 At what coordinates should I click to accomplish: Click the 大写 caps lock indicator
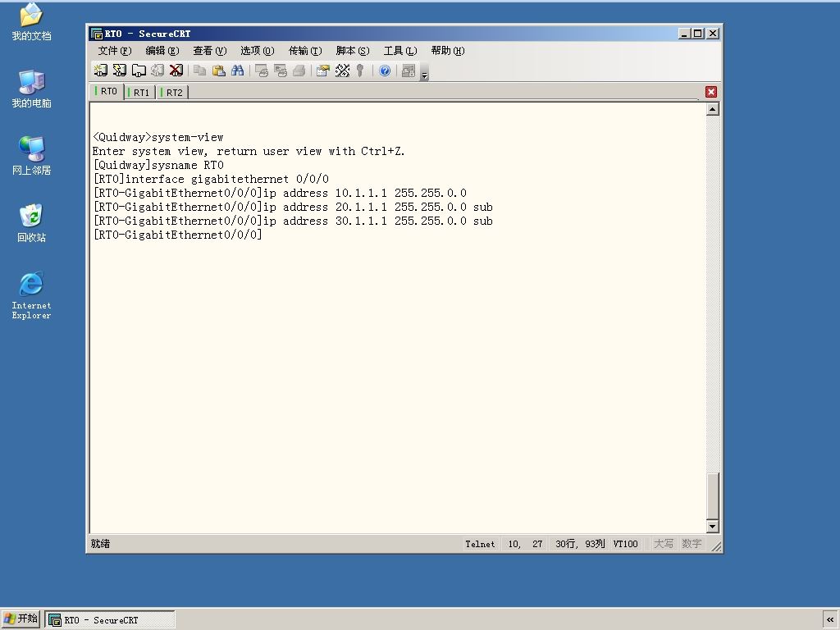[x=663, y=545]
